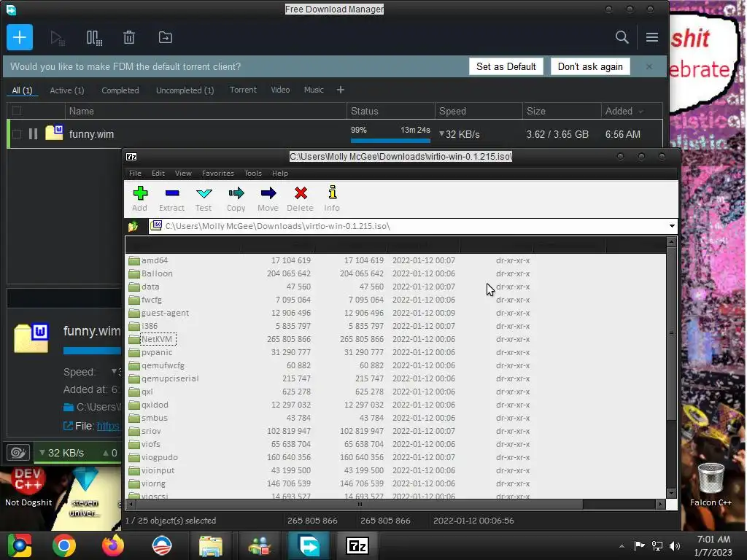This screenshot has width=747, height=560.
Task: Show hidden system tray icons arrow
Action: [622, 546]
